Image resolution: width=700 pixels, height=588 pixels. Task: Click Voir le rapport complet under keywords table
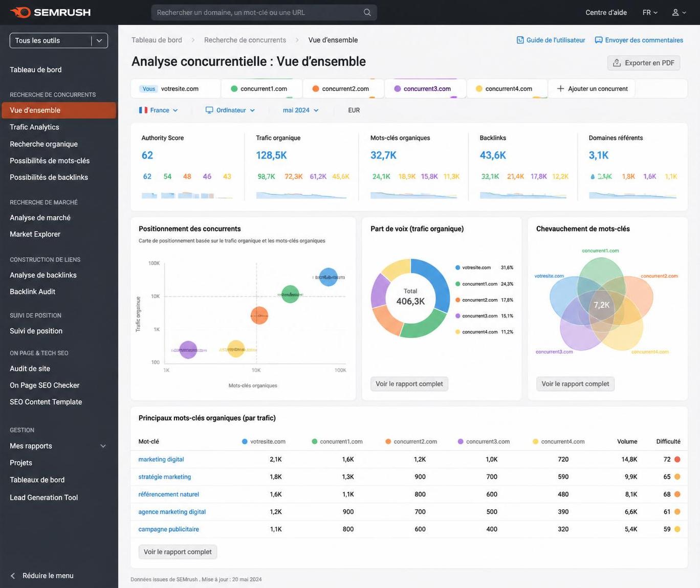(178, 552)
